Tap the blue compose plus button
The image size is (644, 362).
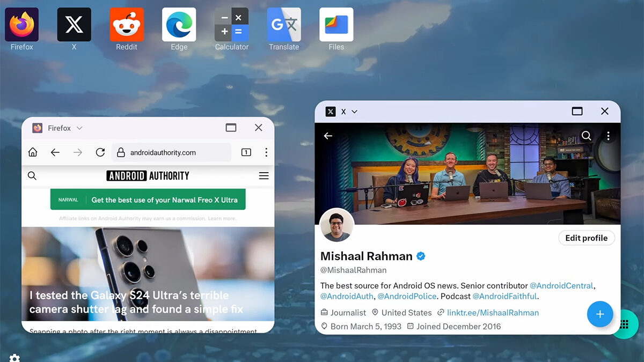coord(600,314)
